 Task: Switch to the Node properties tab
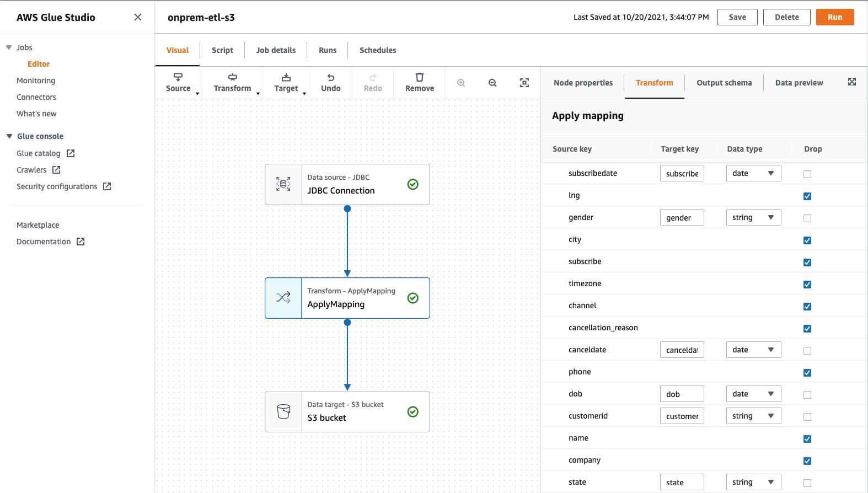[x=583, y=83]
